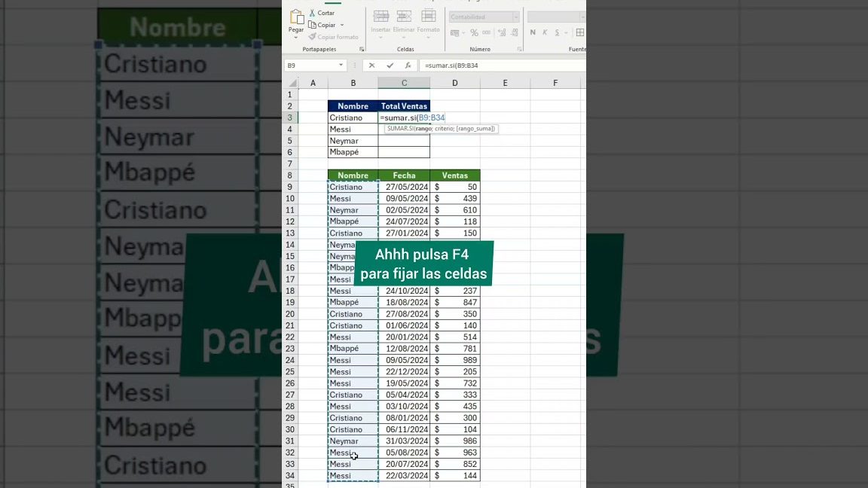868x488 pixels.
Task: Confirm formula with checkmark icon
Action: [390, 66]
